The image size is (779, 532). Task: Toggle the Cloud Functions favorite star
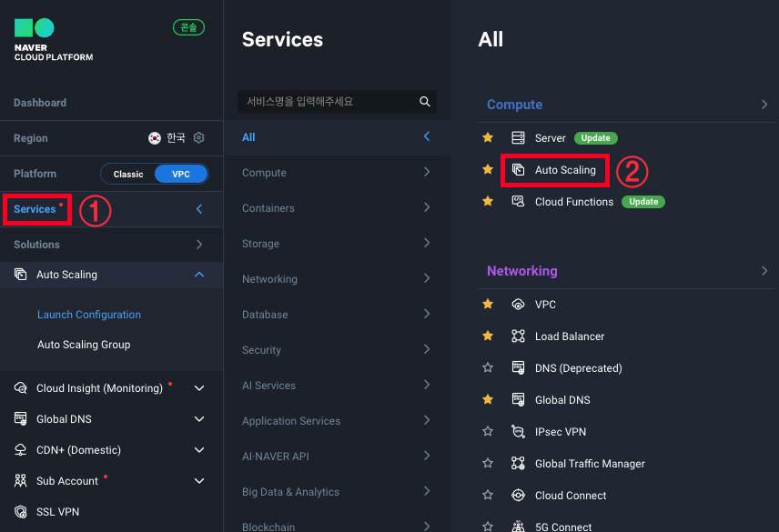(488, 201)
